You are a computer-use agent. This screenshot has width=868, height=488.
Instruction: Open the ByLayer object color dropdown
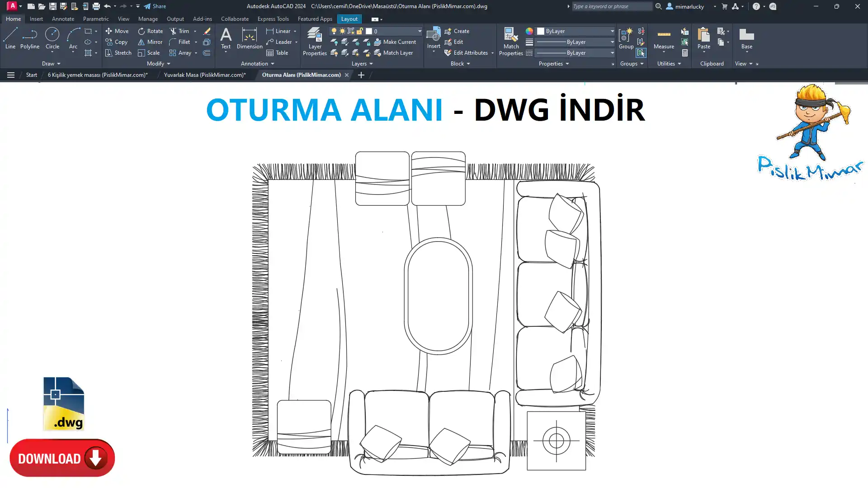(x=612, y=31)
